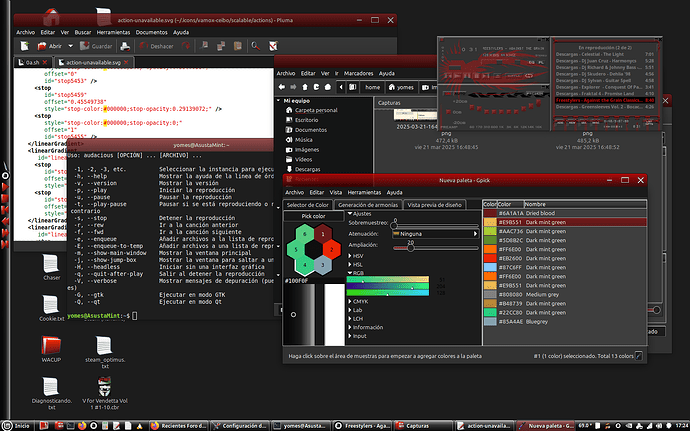Click the yomes path button in file manager
The height and width of the screenshot is (431, 690).
tap(401, 87)
